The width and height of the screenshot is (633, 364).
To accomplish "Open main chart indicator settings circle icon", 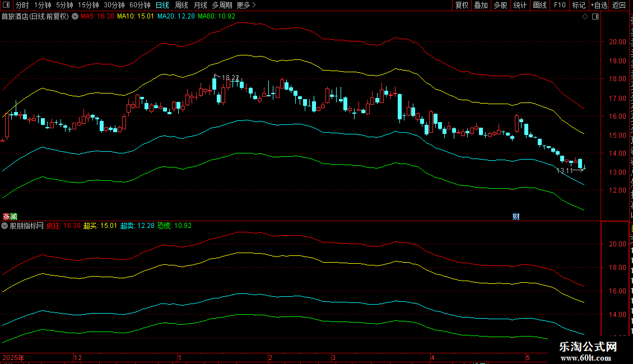I will point(75,16).
